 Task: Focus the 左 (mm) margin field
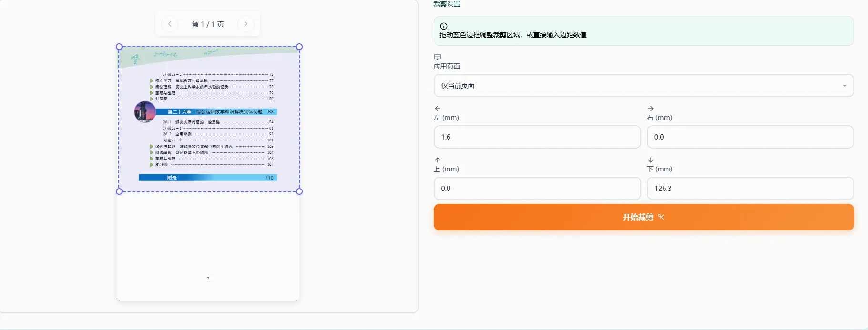point(537,137)
